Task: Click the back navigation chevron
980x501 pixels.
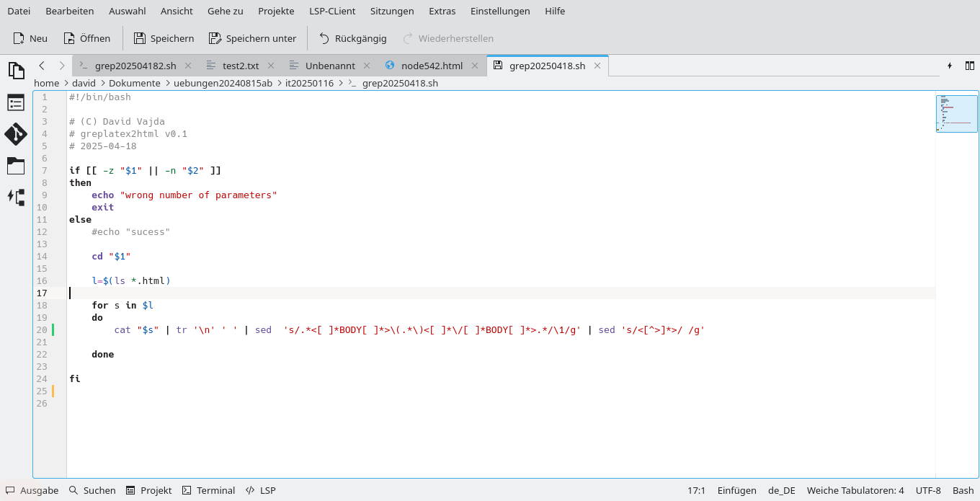Action: (x=42, y=65)
